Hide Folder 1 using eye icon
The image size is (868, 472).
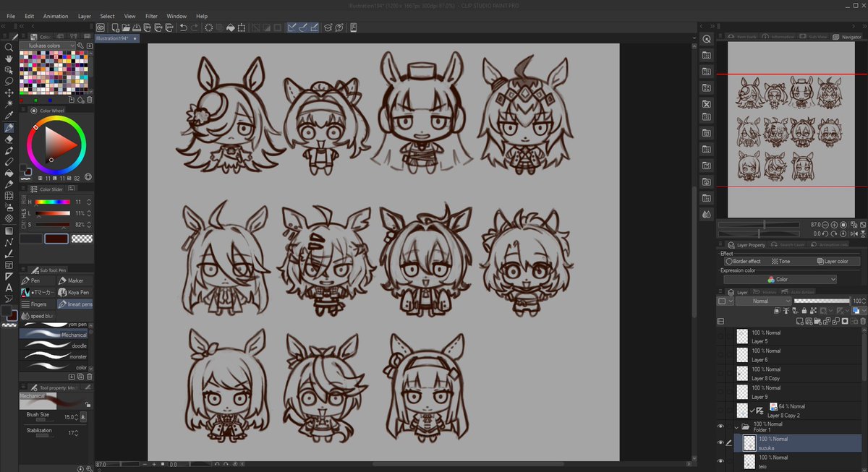[720, 426]
